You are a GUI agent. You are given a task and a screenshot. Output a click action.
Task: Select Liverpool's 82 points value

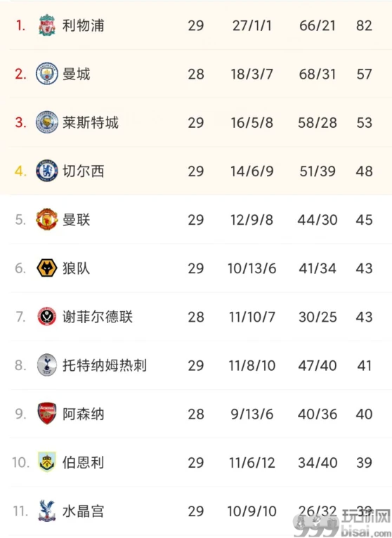364,25
